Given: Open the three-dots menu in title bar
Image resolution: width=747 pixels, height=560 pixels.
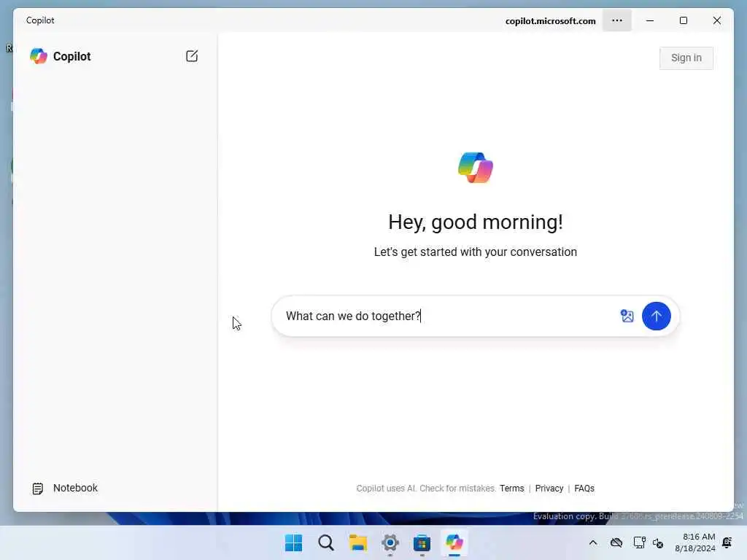Looking at the screenshot, I should (617, 20).
